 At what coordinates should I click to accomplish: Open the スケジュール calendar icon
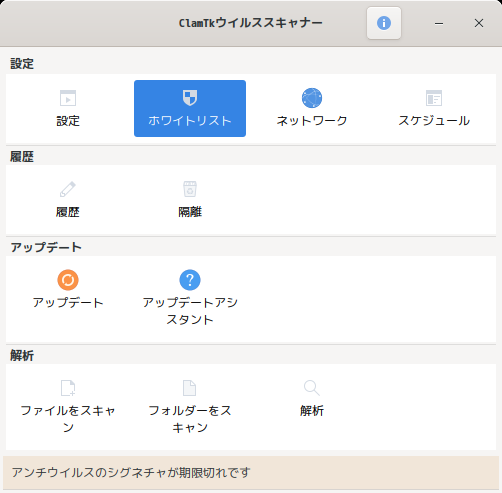[x=434, y=98]
